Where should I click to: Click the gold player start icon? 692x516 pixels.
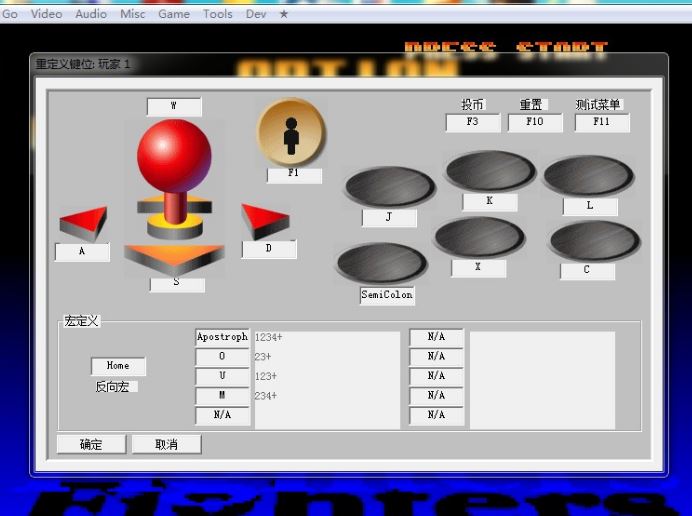coord(291,132)
